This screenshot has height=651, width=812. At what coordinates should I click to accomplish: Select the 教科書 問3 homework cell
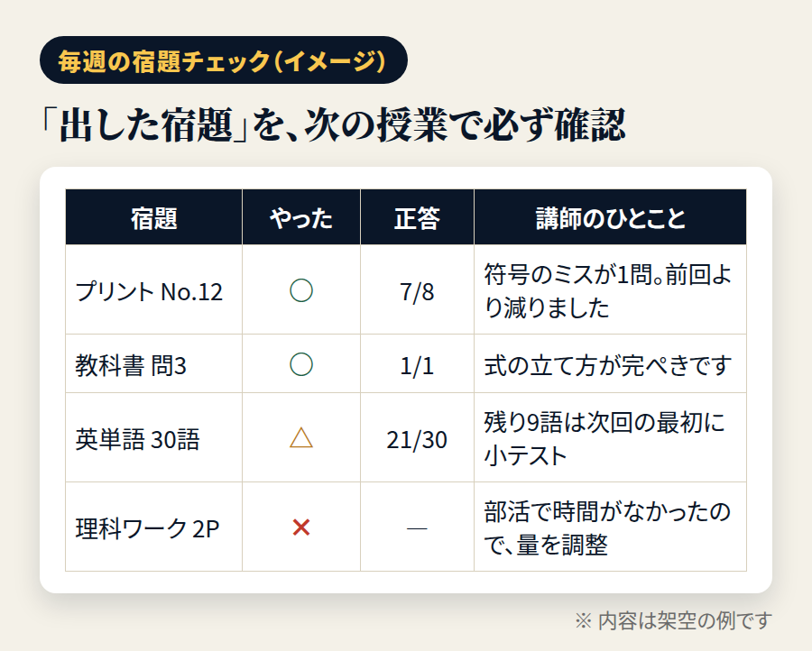153,363
